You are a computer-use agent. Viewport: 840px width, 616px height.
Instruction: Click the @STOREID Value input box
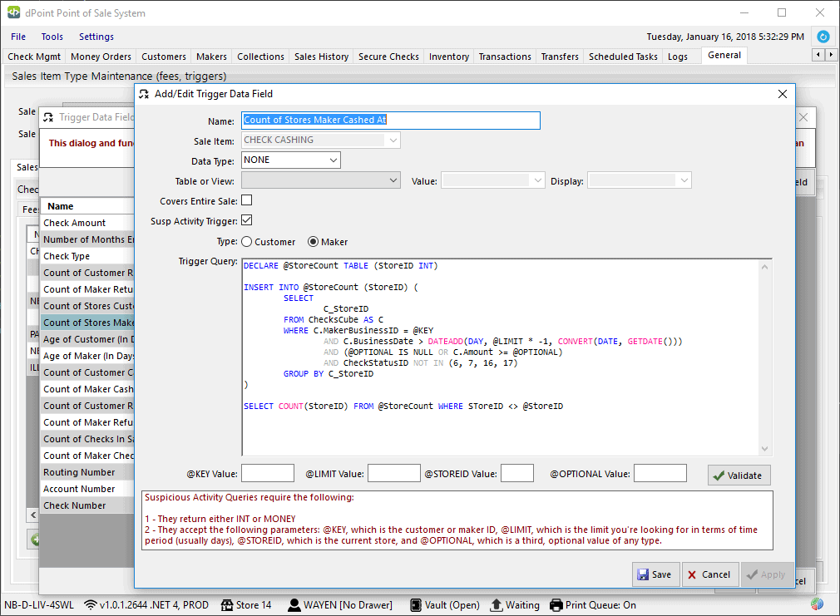pos(517,474)
